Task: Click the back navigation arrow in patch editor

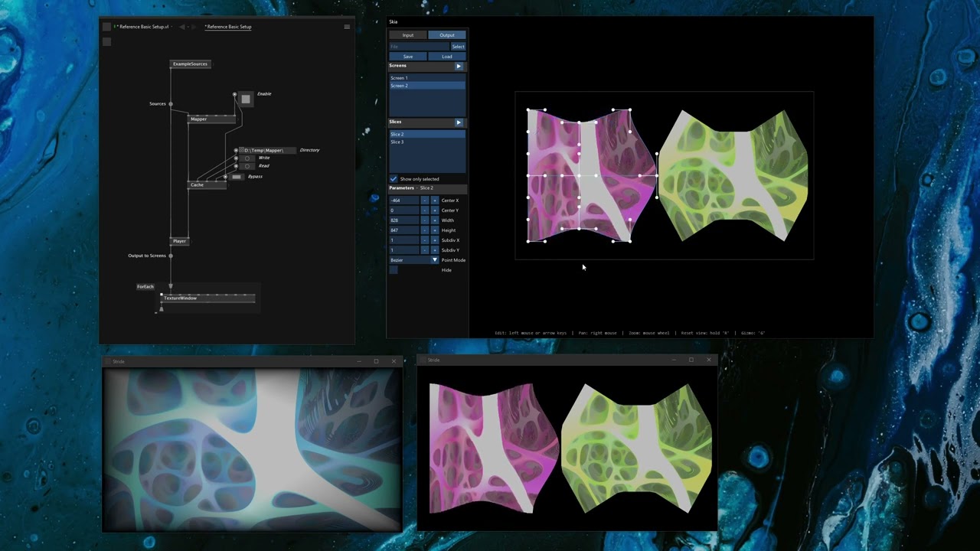Action: pyautogui.click(x=182, y=27)
